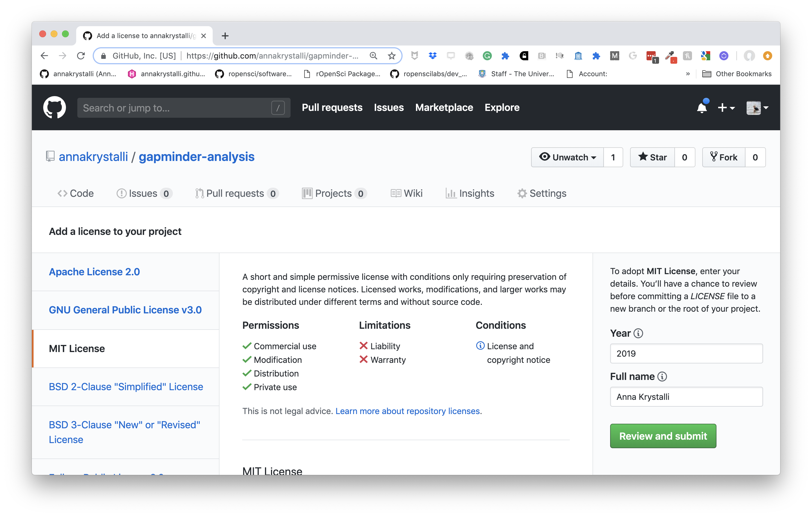This screenshot has height=517, width=812.
Task: Open the Wiki tab
Action: click(x=406, y=193)
